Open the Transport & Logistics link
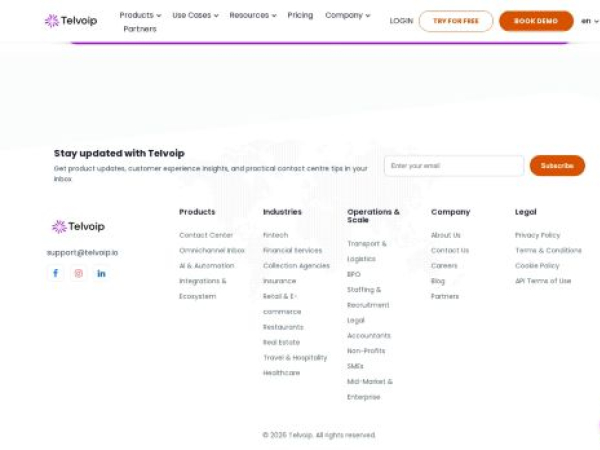600x450 pixels. [367, 251]
